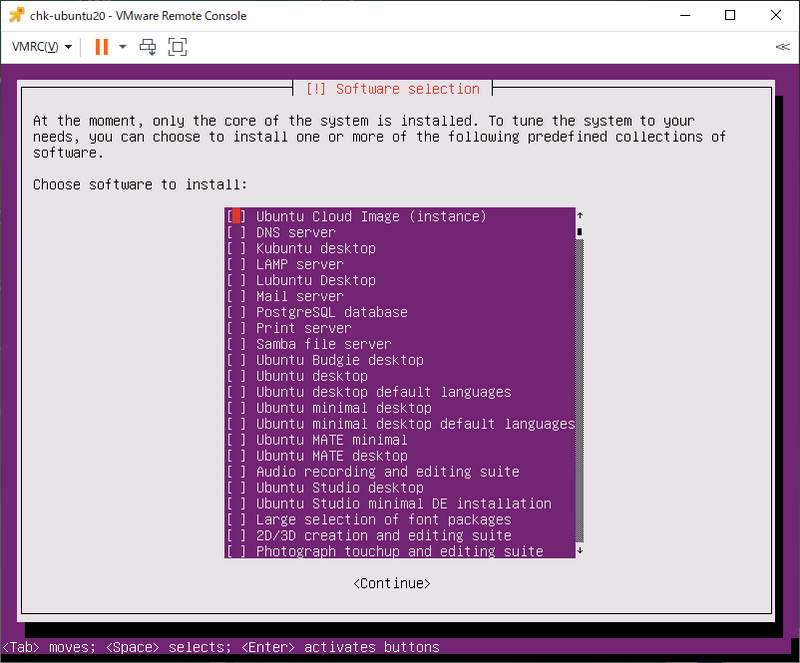Toggle the LAMP server checkbox

tap(236, 264)
